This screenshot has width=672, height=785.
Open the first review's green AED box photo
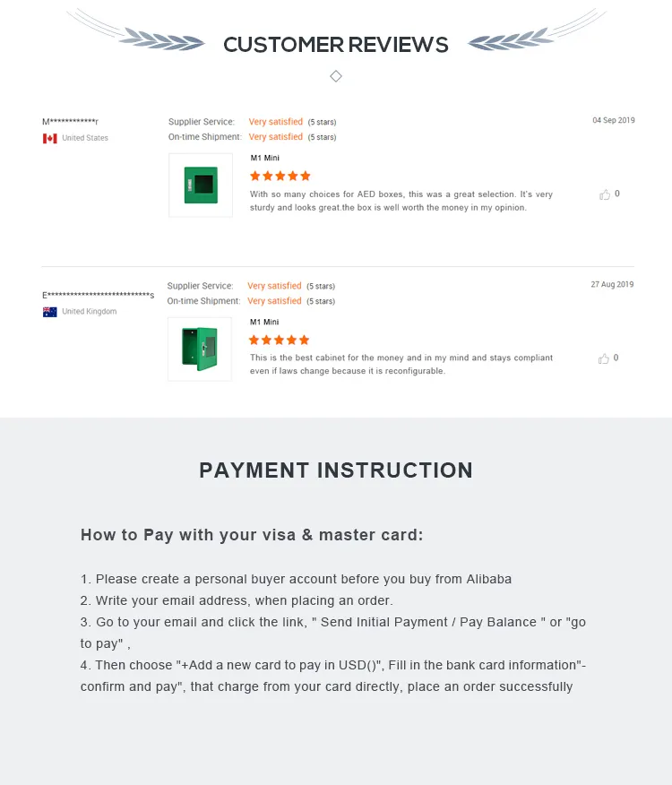(x=201, y=185)
